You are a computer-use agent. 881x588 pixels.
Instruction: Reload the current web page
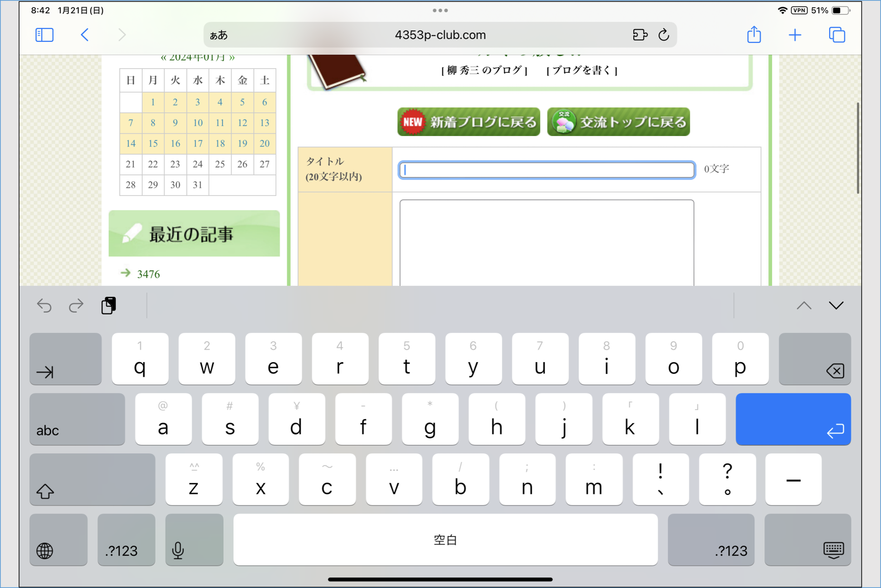tap(664, 35)
